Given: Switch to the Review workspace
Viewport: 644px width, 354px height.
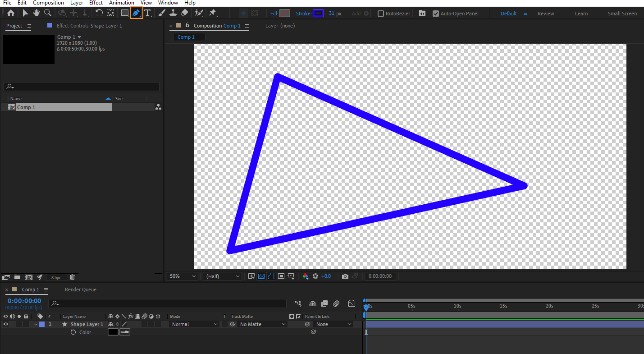Looking at the screenshot, I should click(545, 14).
